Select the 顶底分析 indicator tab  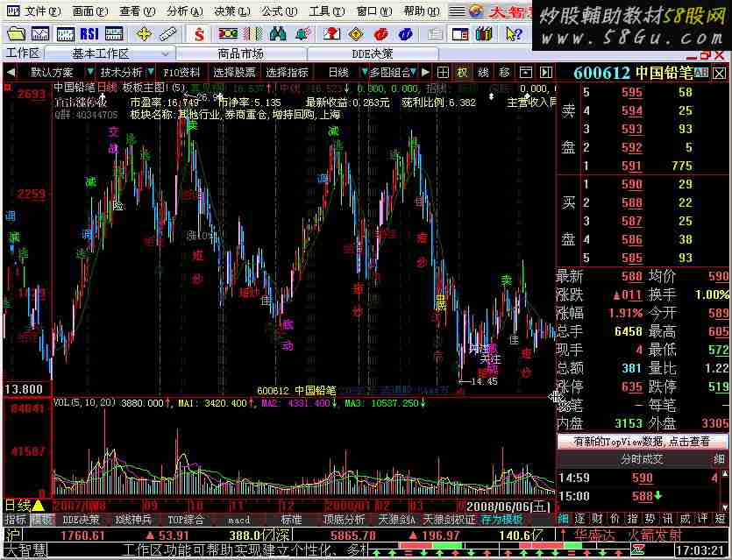point(345,519)
